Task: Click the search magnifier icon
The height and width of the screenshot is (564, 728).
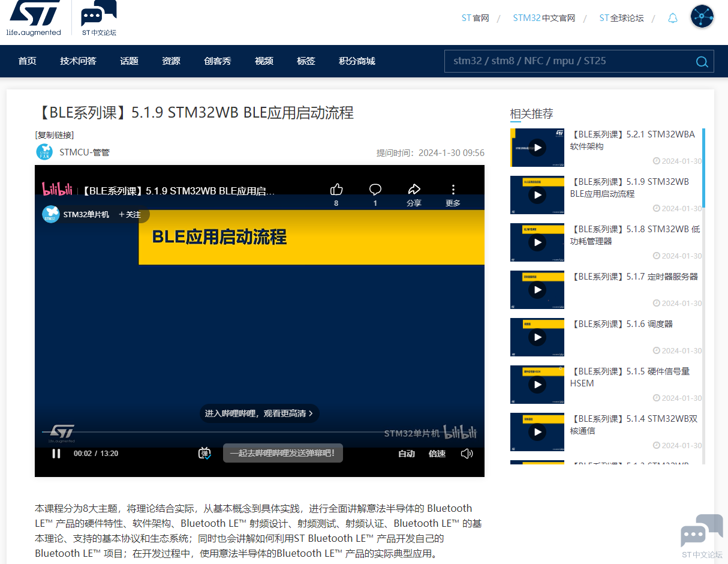Action: 702,61
